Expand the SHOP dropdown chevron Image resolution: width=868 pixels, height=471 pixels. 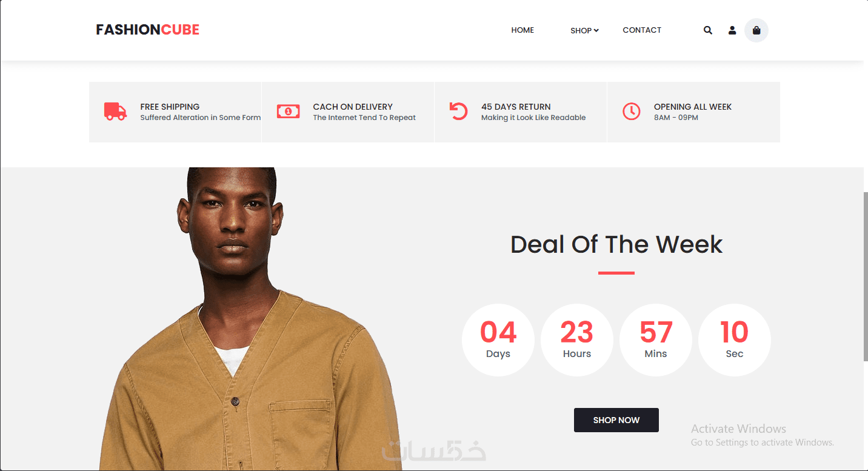click(x=596, y=30)
